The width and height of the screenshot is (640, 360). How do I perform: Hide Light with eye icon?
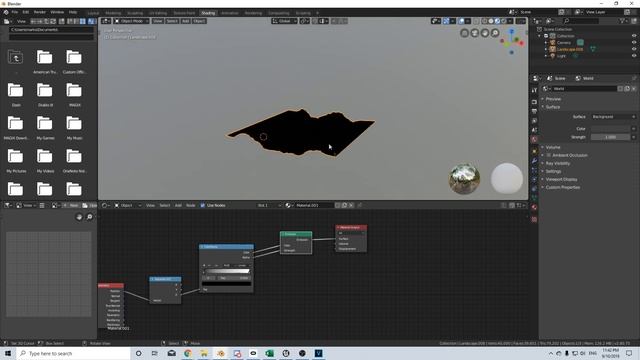point(634,56)
